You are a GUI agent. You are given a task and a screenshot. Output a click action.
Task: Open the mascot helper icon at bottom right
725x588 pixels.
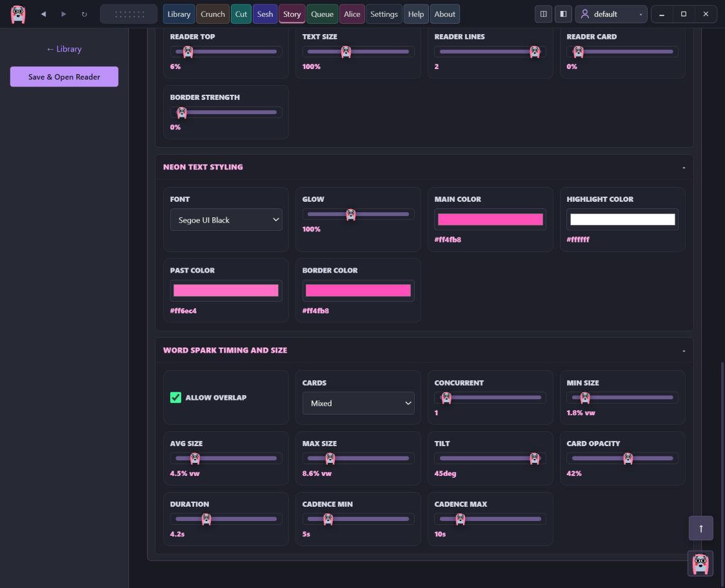pyautogui.click(x=700, y=563)
